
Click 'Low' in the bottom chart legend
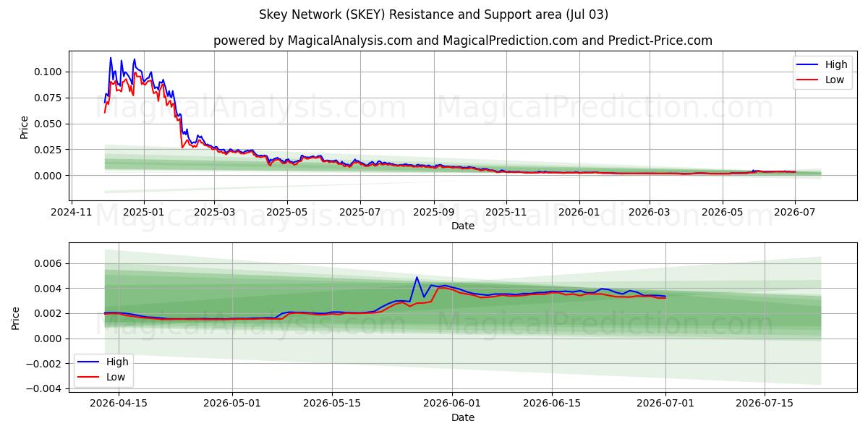(x=115, y=377)
